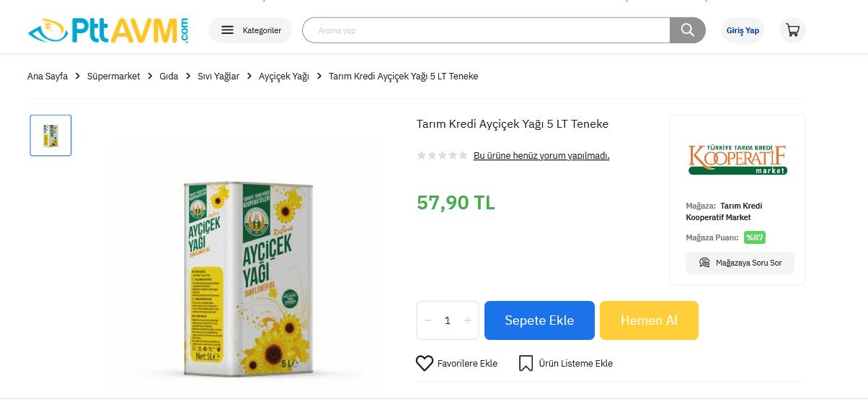Open the Kategoriler hamburger menu
Viewport: 868px width, 402px height.
[x=250, y=30]
